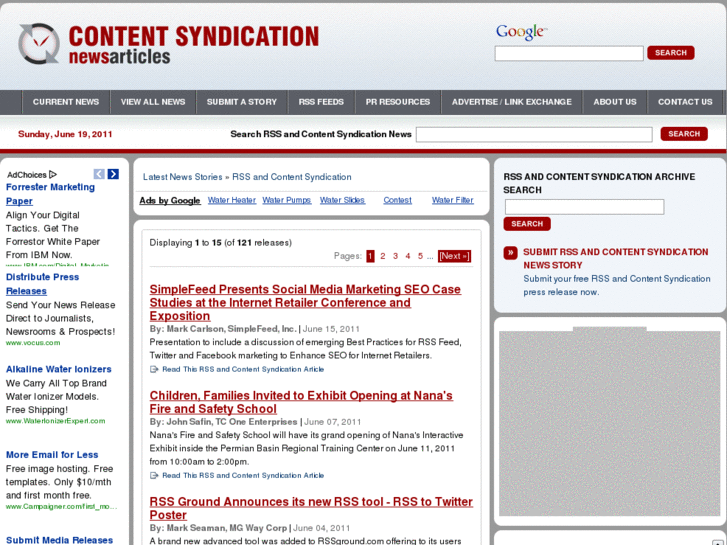The height and width of the screenshot is (545, 727).
Task: Click the www.WaterIonizerExpert.com ad URL
Action: coord(55,421)
